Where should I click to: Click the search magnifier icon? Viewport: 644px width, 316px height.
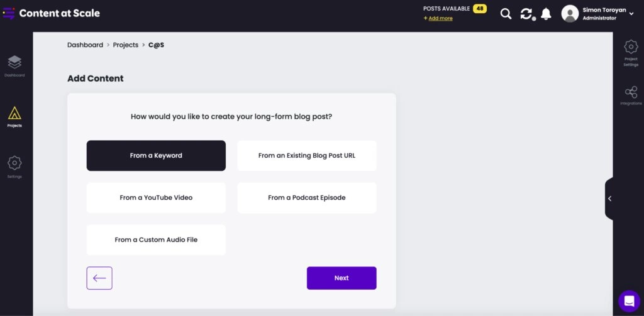[506, 14]
